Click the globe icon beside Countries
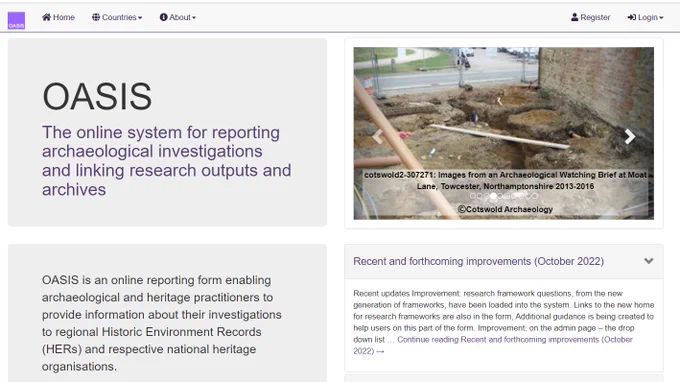 [x=96, y=17]
